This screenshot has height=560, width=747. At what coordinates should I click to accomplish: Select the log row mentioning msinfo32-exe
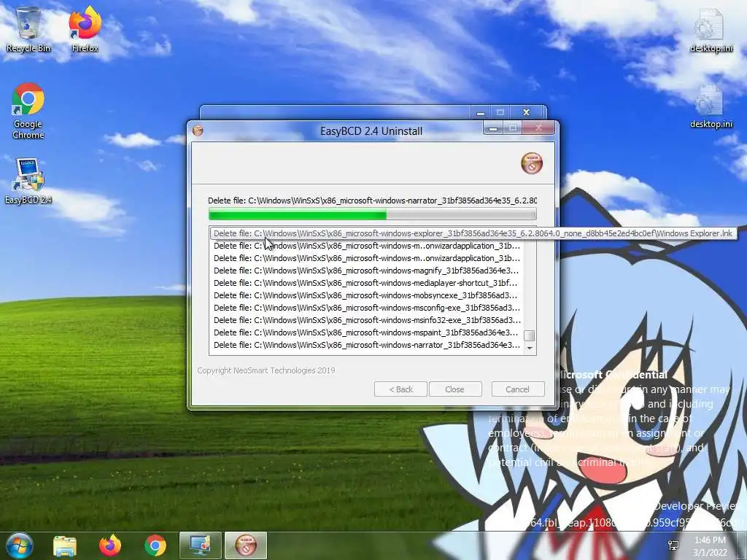tap(366, 320)
